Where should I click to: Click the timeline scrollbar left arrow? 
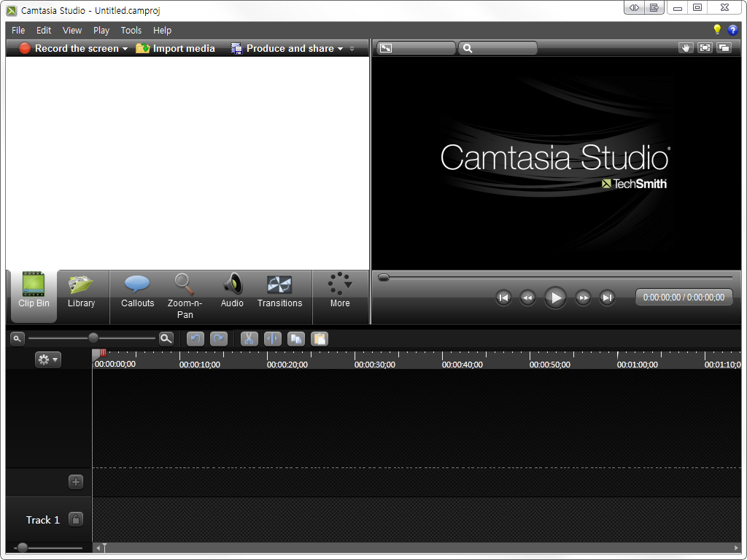[98, 548]
